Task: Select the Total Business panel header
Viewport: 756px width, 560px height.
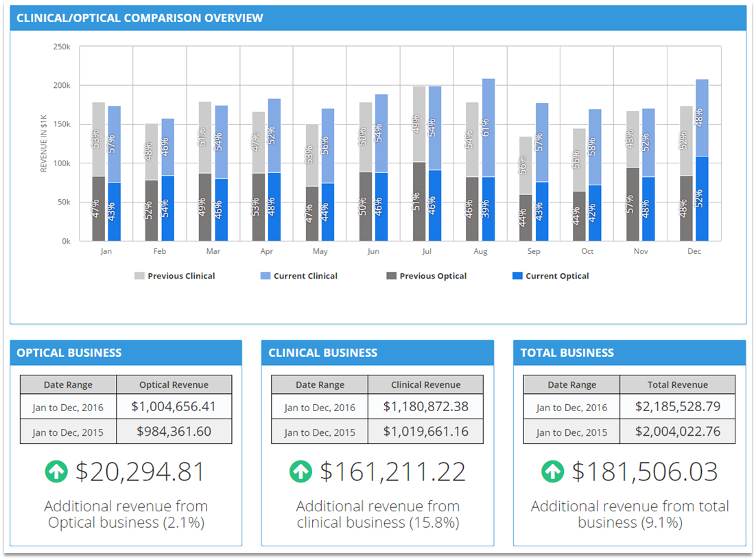Action: 567,353
